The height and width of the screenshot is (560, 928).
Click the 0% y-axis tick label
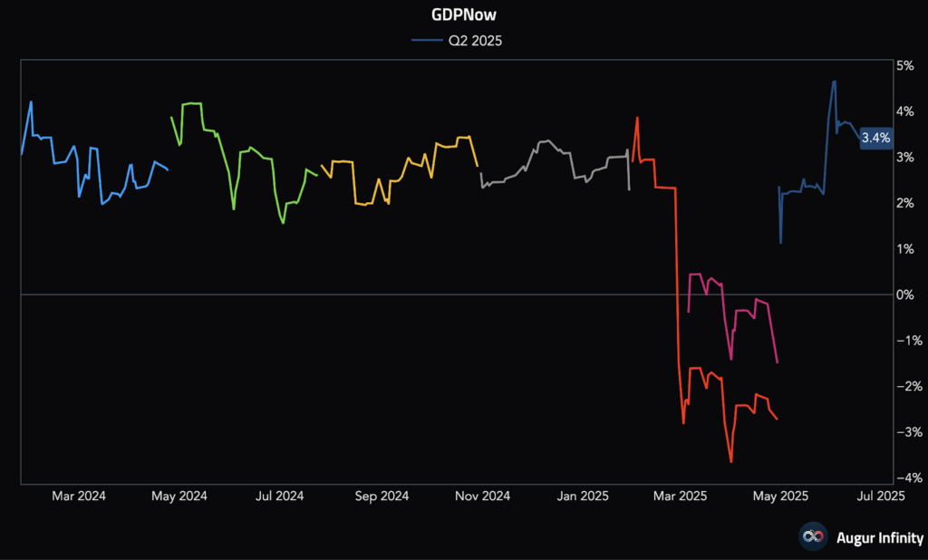pos(905,294)
